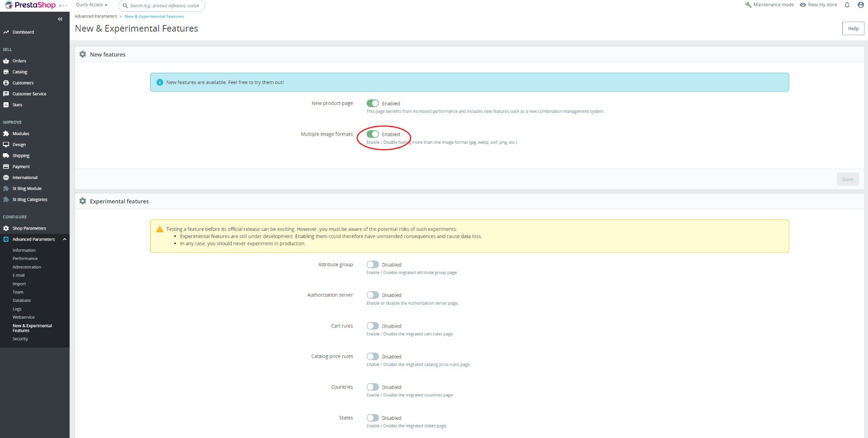Click the Payment card icon
This screenshot has height=438, width=868.
pyautogui.click(x=6, y=166)
